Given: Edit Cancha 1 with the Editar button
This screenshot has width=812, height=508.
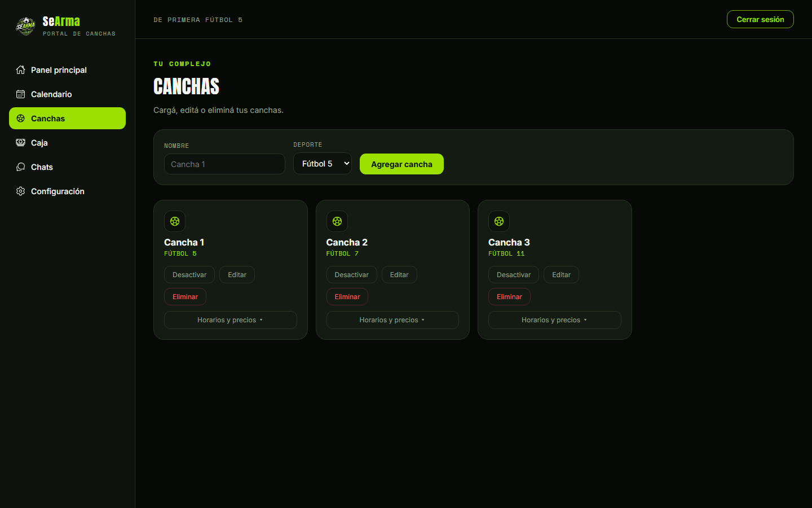Looking at the screenshot, I should coord(237,275).
